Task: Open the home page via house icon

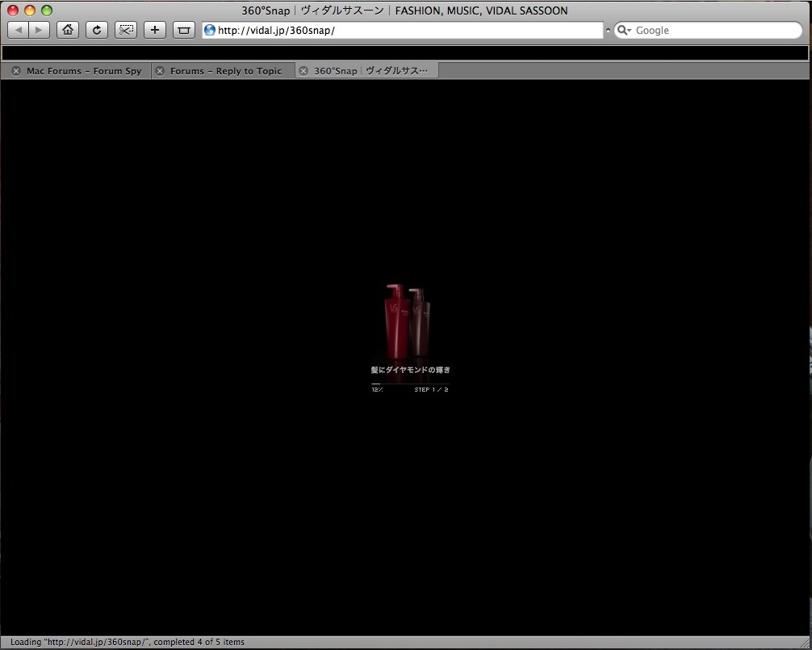Action: tap(68, 30)
